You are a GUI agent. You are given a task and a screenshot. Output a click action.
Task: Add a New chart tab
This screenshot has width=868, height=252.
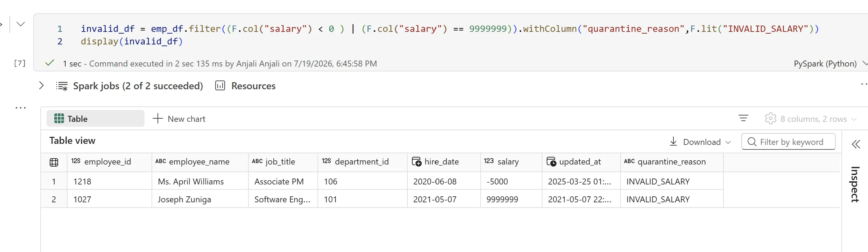tap(179, 119)
